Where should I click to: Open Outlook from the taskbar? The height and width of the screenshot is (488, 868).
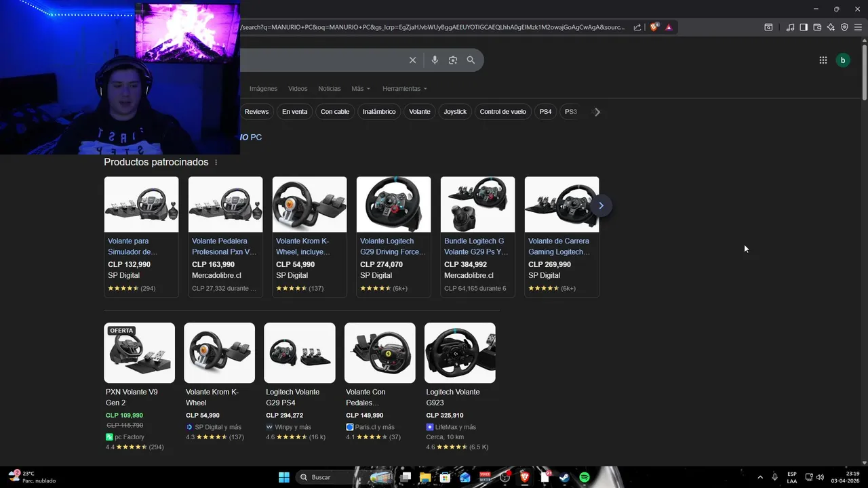[465, 477]
